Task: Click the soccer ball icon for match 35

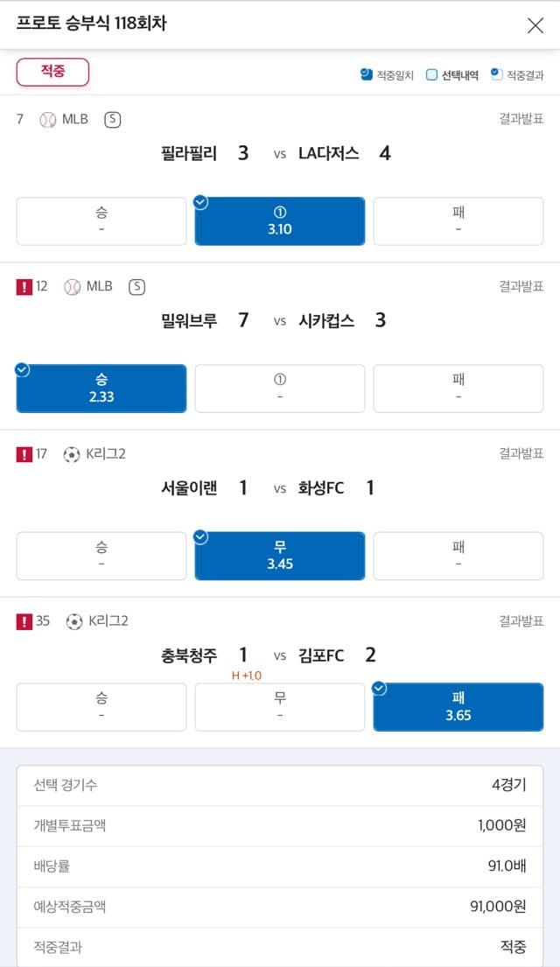Action: (73, 621)
